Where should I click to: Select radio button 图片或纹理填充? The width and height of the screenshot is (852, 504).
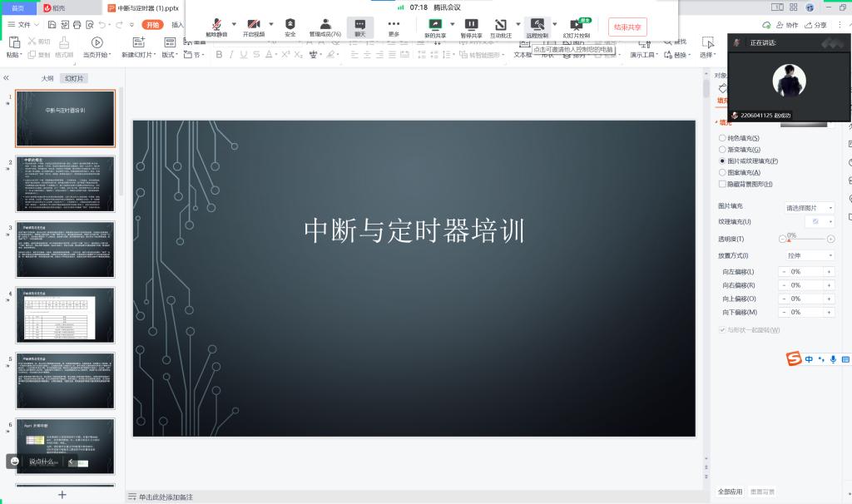pyautogui.click(x=723, y=161)
